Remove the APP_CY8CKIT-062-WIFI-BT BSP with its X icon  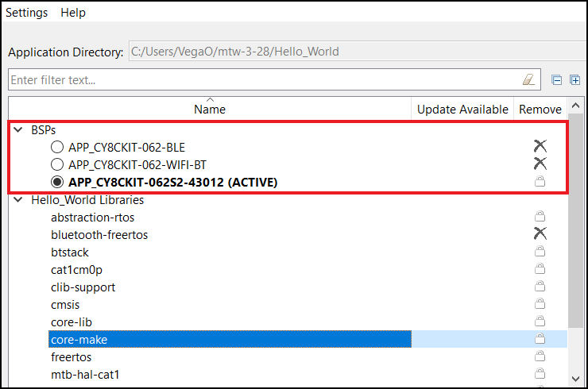pos(540,164)
